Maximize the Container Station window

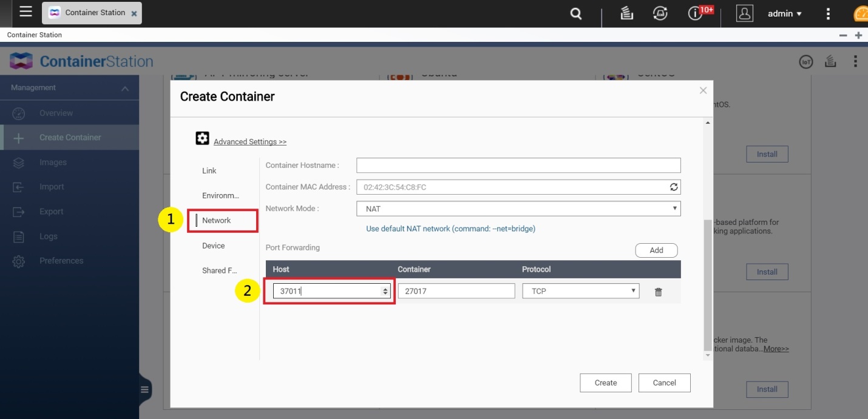[x=858, y=35]
